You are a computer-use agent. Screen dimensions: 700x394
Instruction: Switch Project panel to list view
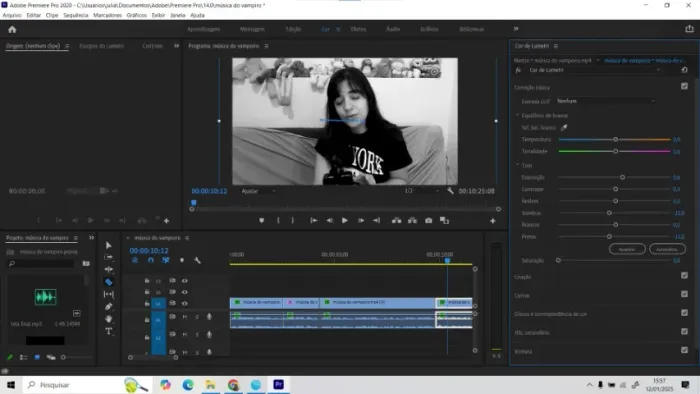(x=24, y=357)
